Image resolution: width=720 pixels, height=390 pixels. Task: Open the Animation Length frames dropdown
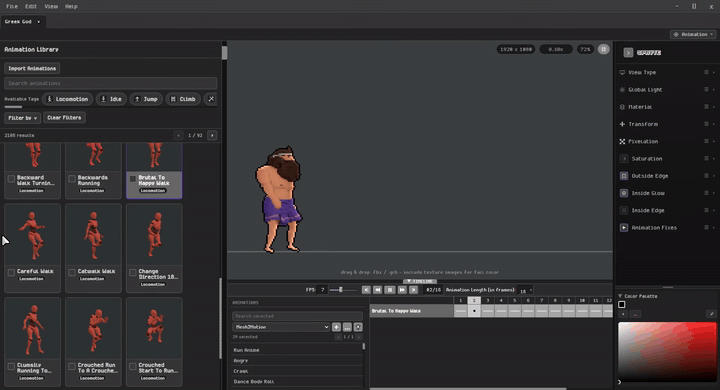pyautogui.click(x=525, y=290)
